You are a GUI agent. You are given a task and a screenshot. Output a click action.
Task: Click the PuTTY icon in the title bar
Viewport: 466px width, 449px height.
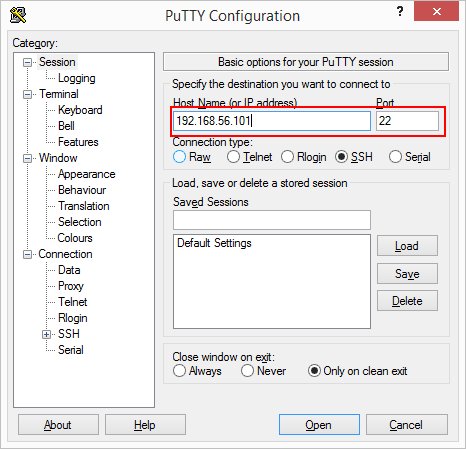pos(18,15)
